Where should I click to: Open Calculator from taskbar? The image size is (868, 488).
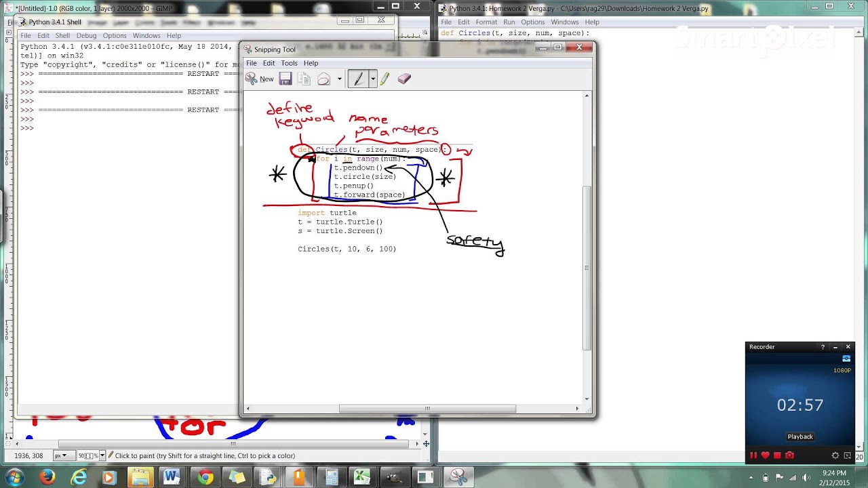331,477
